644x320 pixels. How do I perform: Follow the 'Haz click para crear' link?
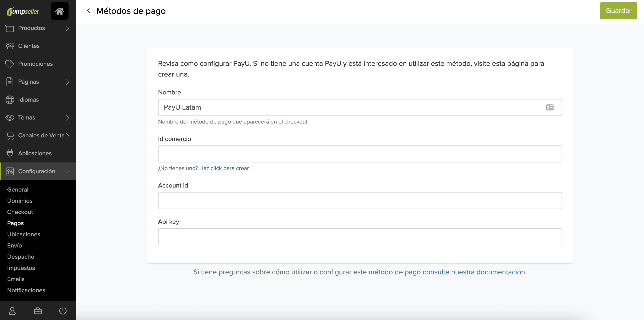[224, 168]
